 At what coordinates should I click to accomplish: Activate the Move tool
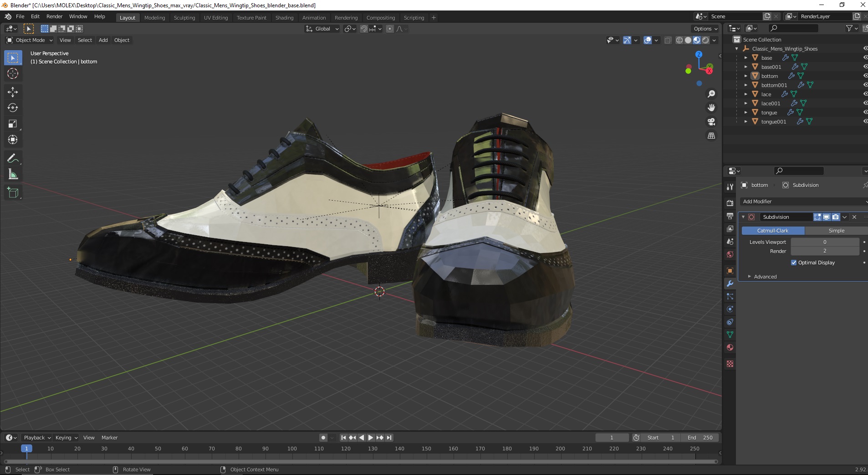coord(13,92)
